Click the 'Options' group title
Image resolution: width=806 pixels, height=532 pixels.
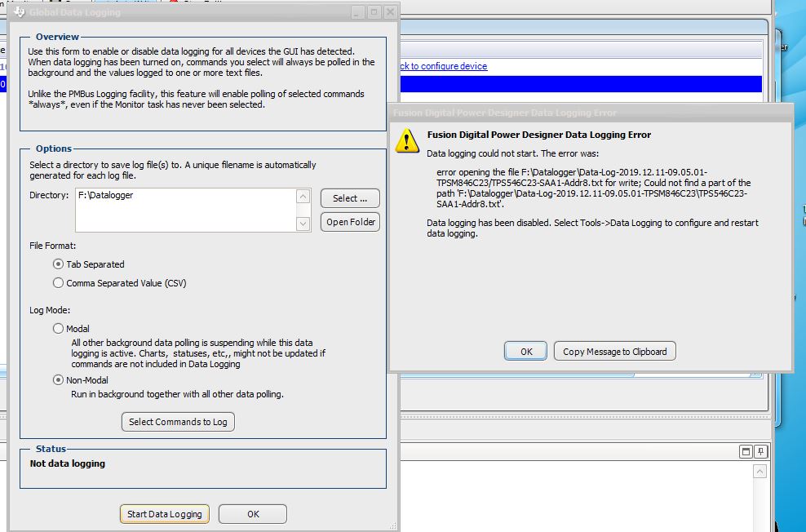pos(54,149)
